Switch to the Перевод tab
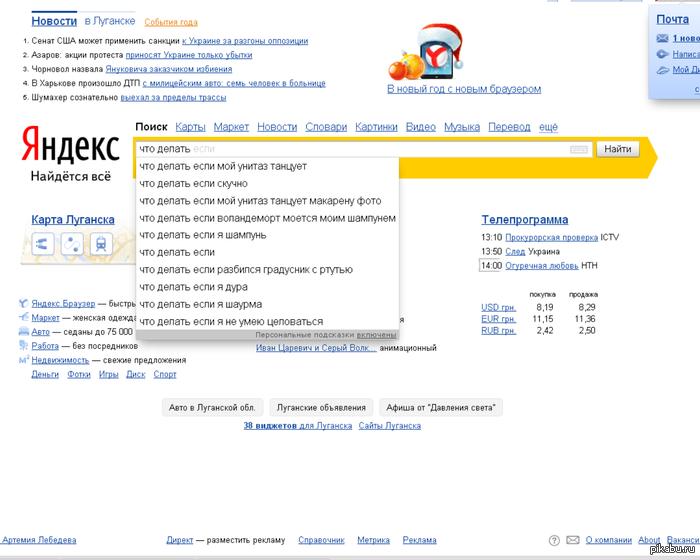Screen dimensions: 700x560 pos(509,127)
